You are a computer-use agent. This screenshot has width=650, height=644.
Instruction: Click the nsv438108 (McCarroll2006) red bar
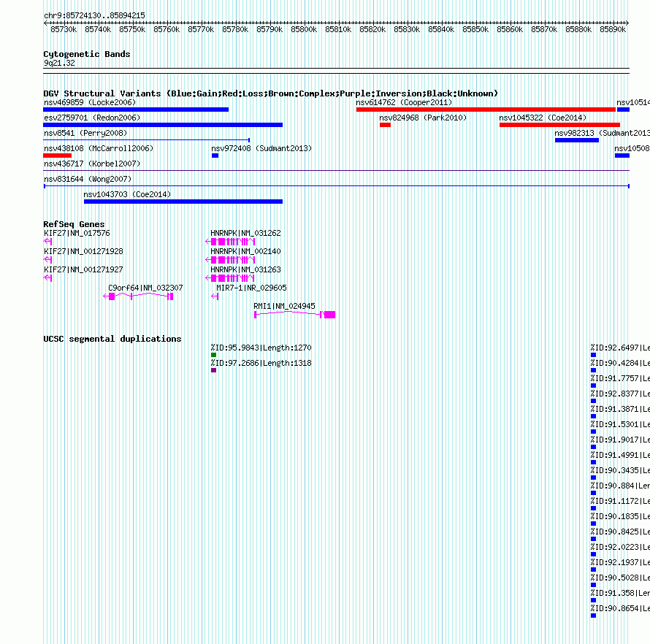57,156
